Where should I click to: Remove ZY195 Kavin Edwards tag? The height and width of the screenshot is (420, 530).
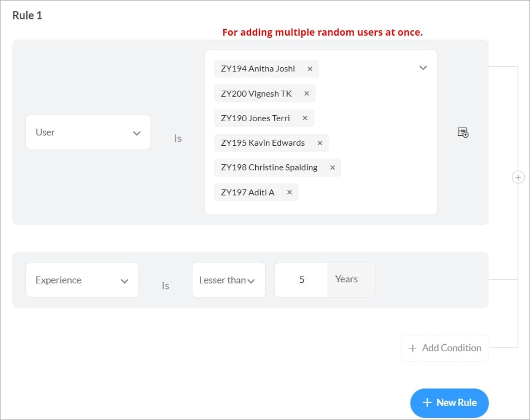320,143
